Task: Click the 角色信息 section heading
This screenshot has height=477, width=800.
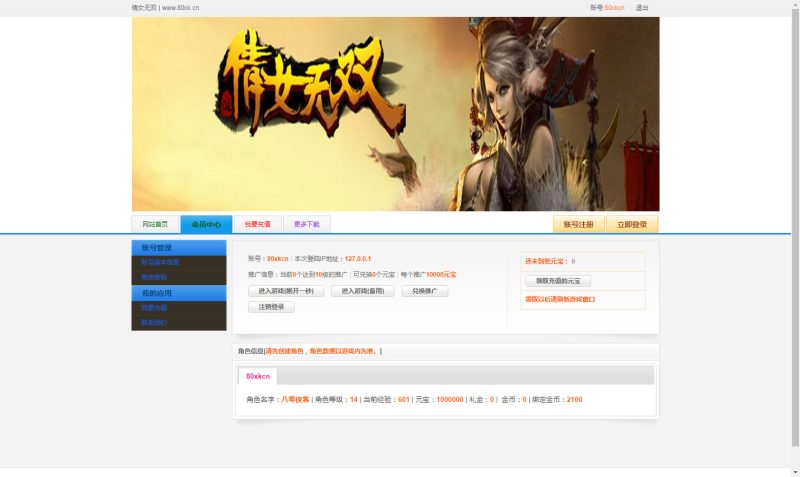Action: pos(251,351)
